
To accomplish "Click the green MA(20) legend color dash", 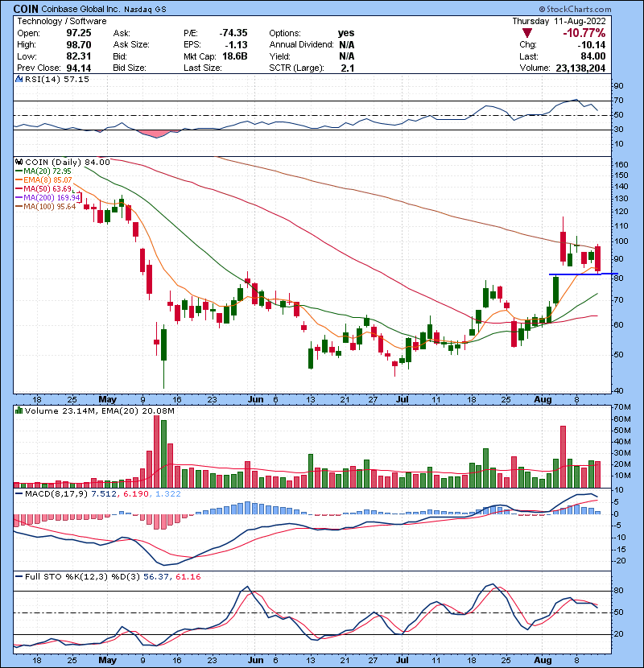I will pyautogui.click(x=19, y=171).
